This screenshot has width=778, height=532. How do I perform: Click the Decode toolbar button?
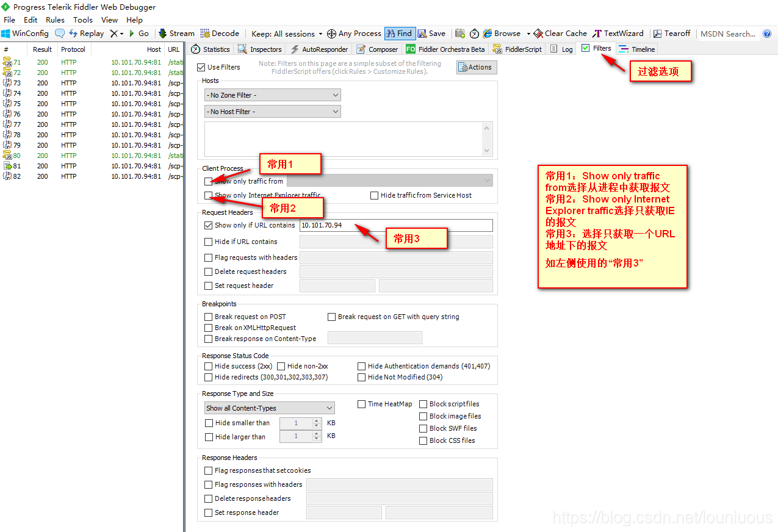click(220, 34)
